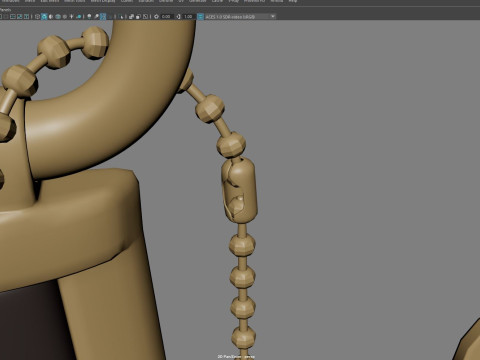
Task: Open the Help menu
Action: tap(293, 1)
